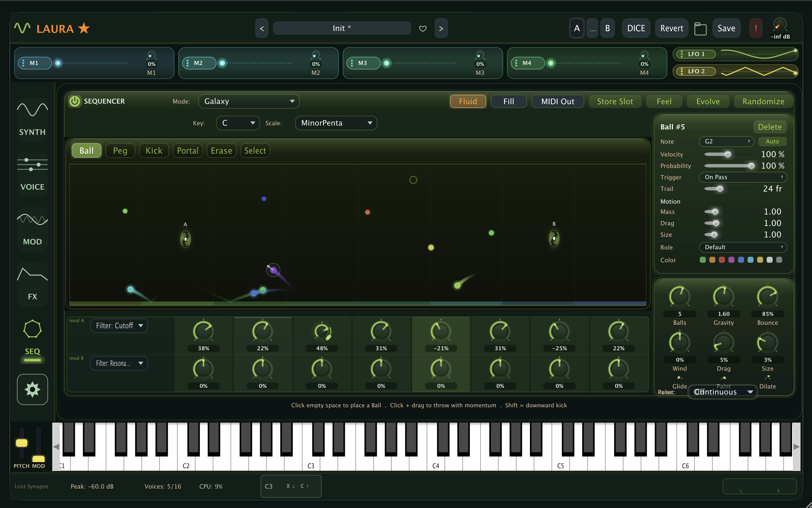Delete Ball #5
Image resolution: width=812 pixels, height=508 pixels.
click(x=770, y=127)
